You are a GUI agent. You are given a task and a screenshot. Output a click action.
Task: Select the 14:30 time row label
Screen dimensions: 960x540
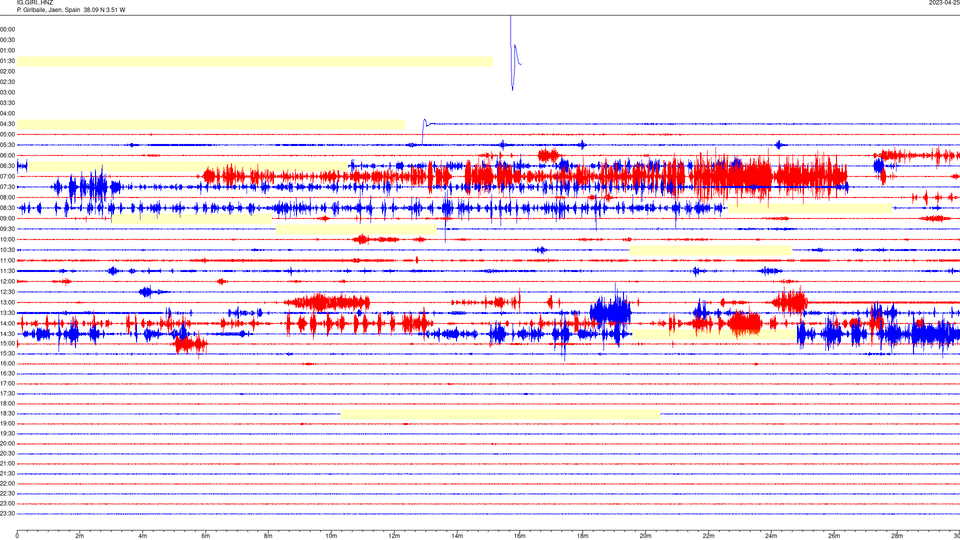[8, 334]
